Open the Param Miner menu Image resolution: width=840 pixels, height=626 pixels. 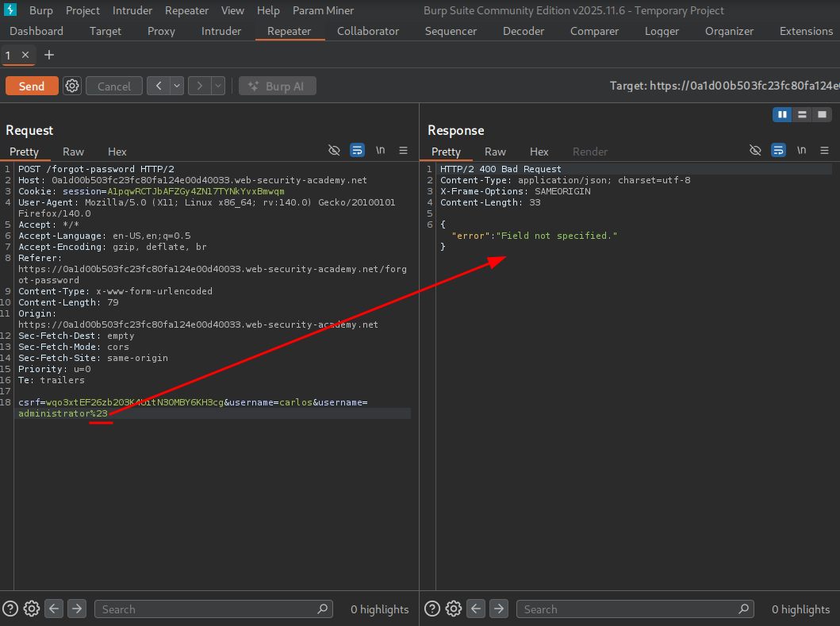tap(323, 10)
